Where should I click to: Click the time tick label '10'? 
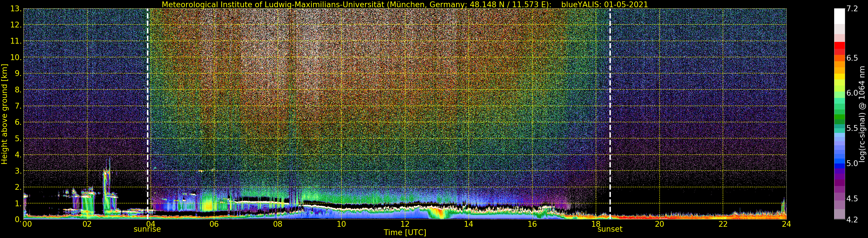tap(341, 224)
